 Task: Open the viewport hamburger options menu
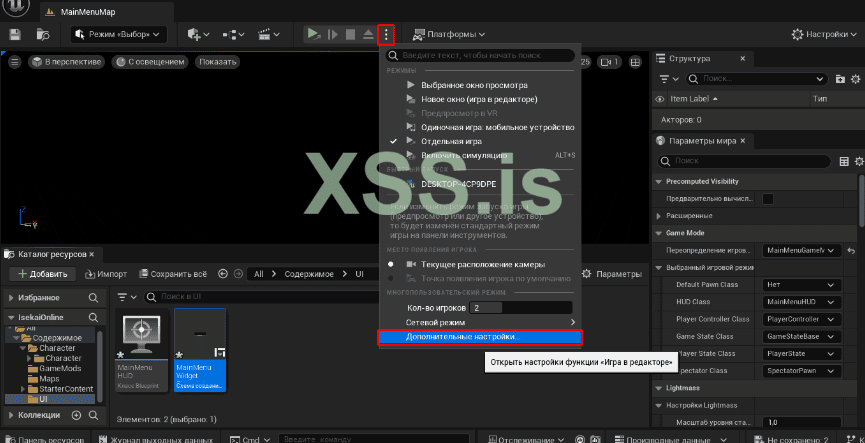[x=15, y=62]
